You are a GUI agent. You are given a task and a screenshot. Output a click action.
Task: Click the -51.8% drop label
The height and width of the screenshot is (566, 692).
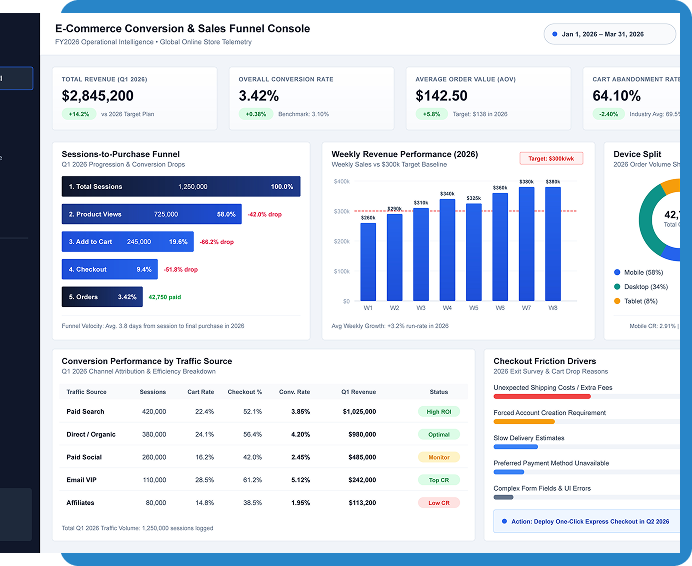coord(181,269)
